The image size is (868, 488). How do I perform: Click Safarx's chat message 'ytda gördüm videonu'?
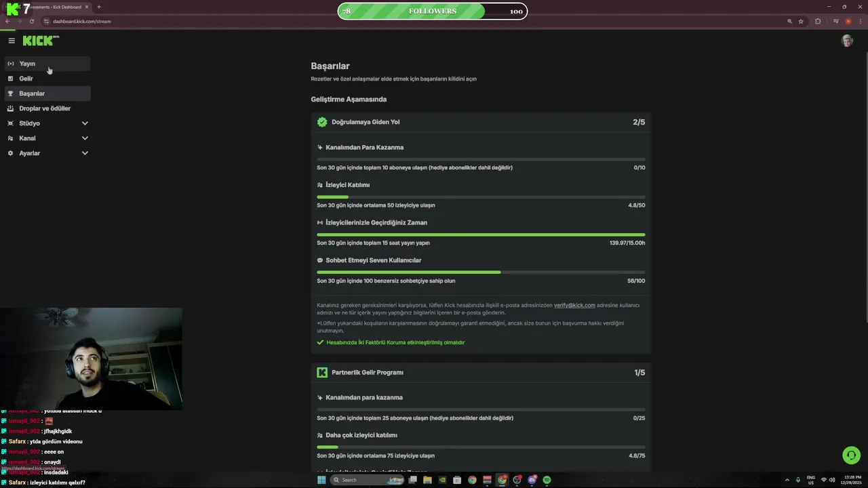point(56,441)
